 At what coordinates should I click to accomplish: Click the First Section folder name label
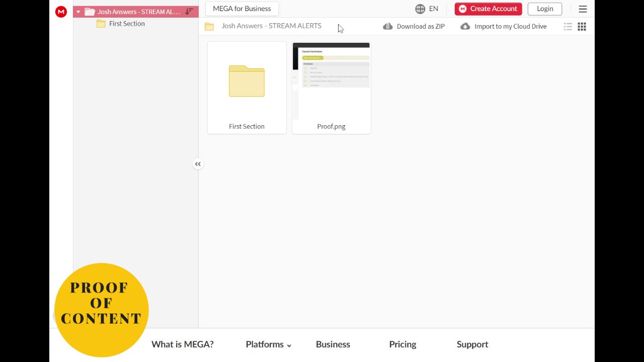247,126
